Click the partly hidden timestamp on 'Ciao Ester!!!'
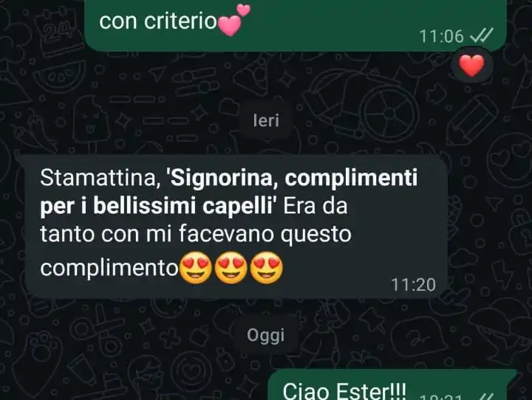532x400 pixels. [x=440, y=397]
